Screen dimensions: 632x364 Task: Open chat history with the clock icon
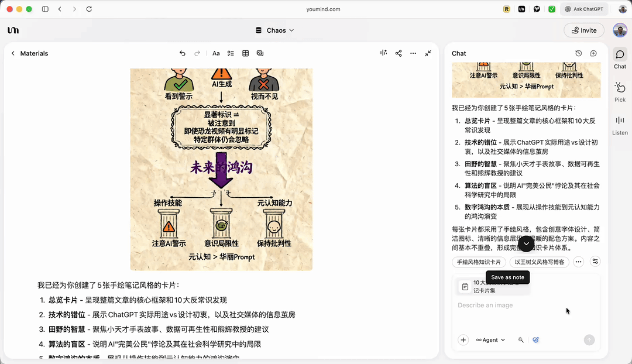point(579,53)
